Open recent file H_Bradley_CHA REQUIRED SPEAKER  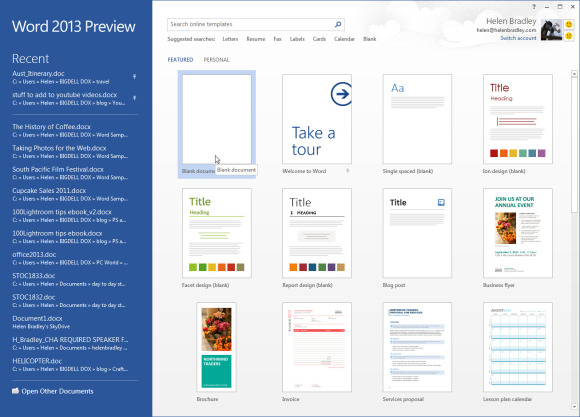[x=70, y=343]
